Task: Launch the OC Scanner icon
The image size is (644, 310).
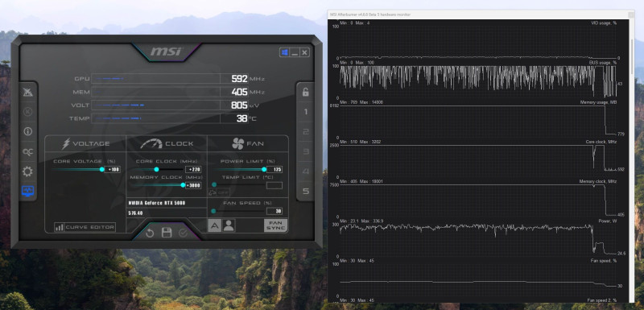Action: coord(28,152)
